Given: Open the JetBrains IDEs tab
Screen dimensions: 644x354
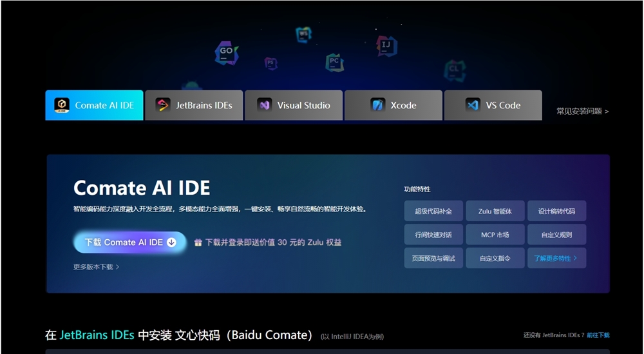Looking at the screenshot, I should pos(194,105).
